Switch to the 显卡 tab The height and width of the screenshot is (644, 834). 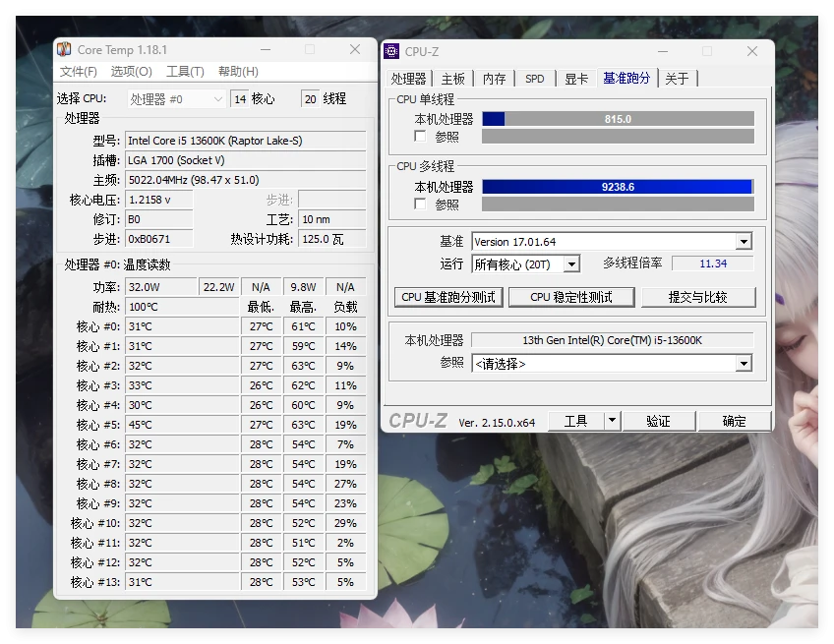575,79
